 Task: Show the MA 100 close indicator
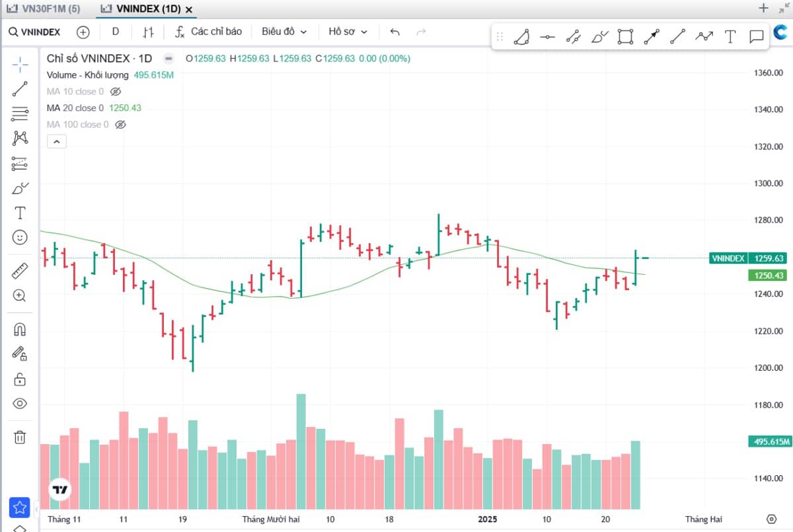coord(120,124)
